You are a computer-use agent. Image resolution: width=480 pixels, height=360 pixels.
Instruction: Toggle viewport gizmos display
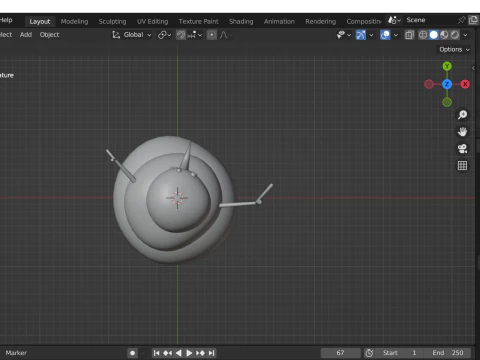361,35
